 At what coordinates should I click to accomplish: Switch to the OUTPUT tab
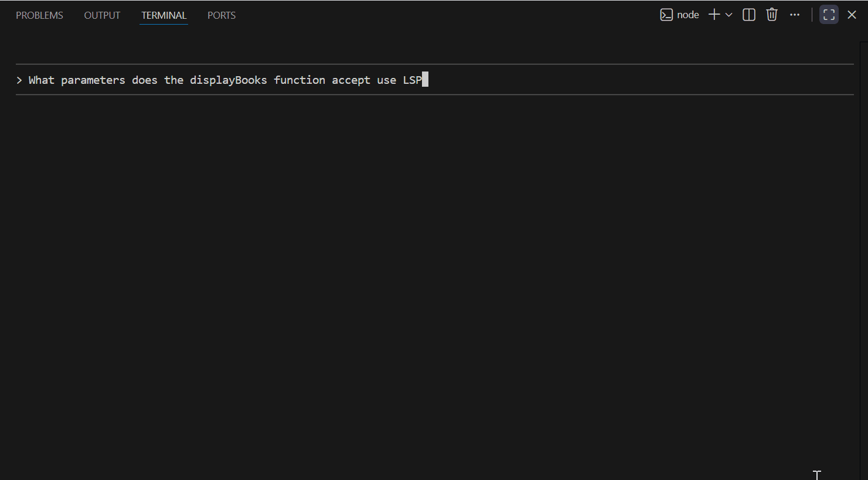[x=102, y=15]
